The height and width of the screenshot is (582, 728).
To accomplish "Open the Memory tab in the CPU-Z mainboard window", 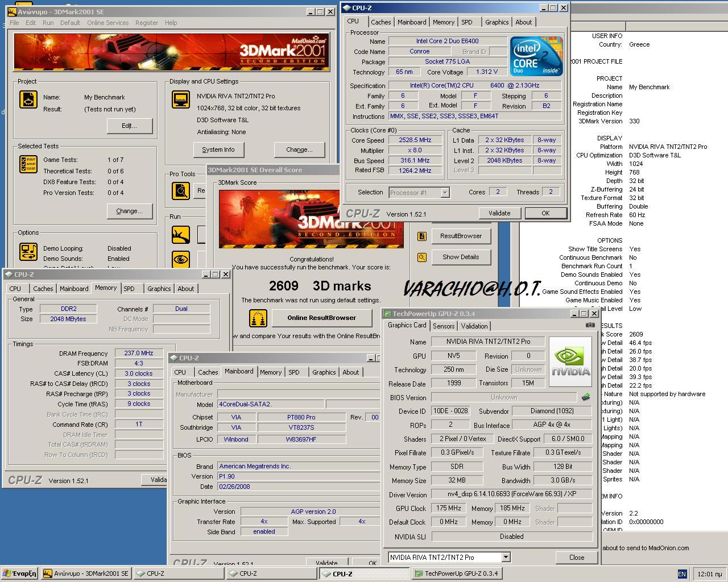I will pyautogui.click(x=271, y=372).
